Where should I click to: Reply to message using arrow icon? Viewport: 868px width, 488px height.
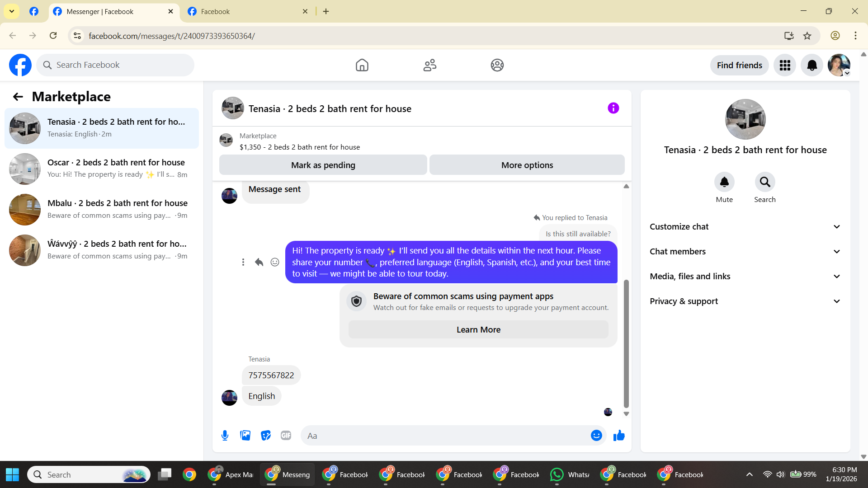(259, 262)
